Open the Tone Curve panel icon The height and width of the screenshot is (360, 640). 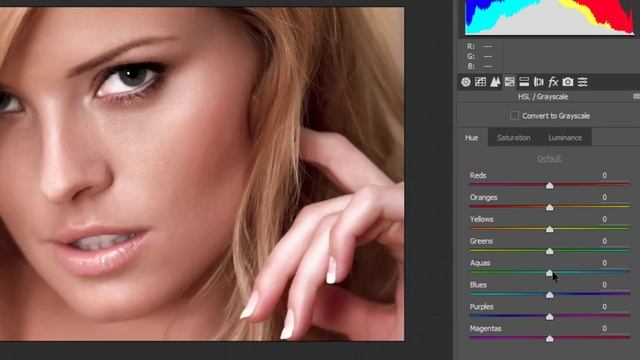tap(480, 82)
